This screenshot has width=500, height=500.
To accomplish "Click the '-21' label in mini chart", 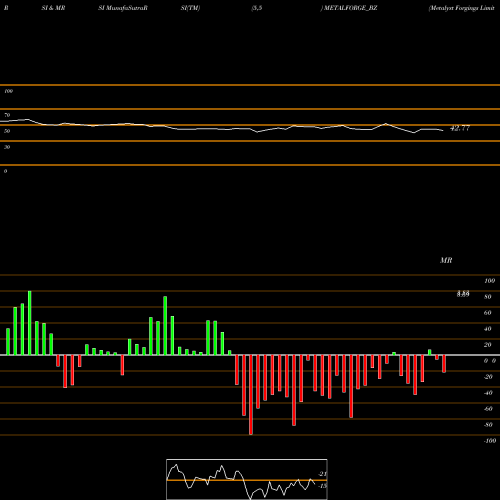I will tap(322, 474).
